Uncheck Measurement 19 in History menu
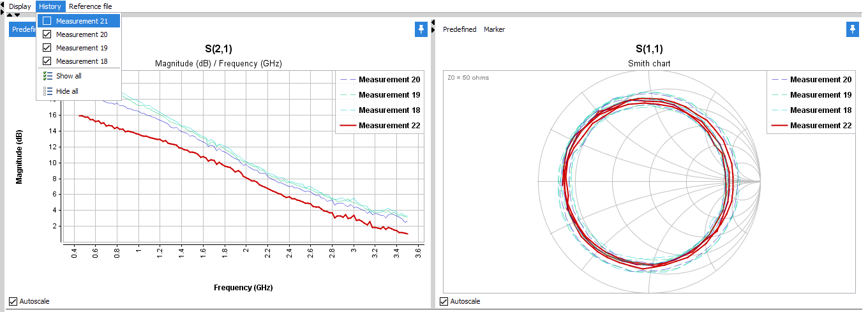The image size is (868, 312). [47, 48]
